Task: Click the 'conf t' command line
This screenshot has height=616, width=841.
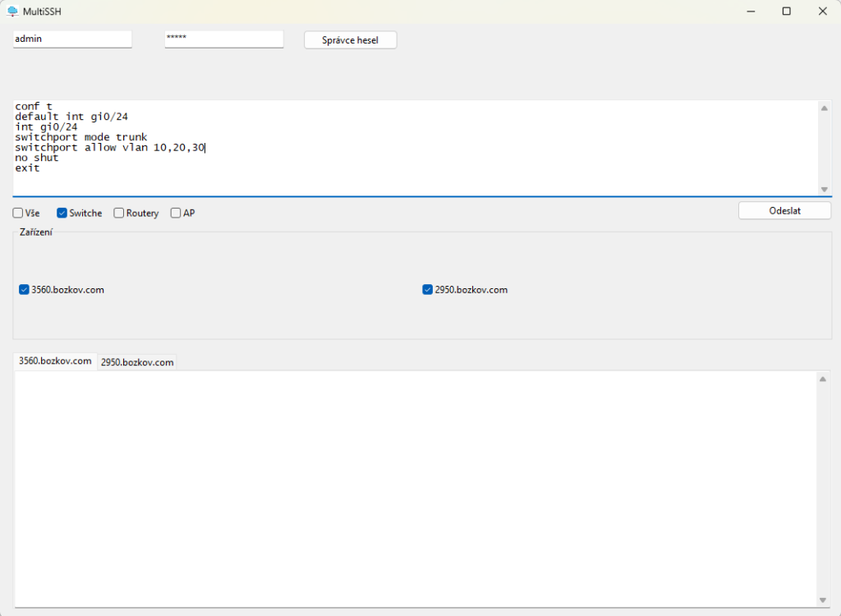Action: [33, 107]
